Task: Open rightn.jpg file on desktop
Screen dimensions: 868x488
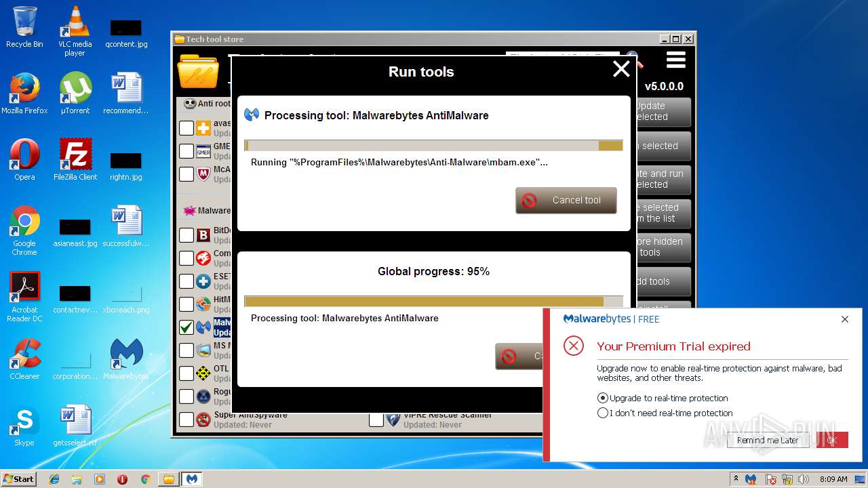Action: [x=126, y=166]
